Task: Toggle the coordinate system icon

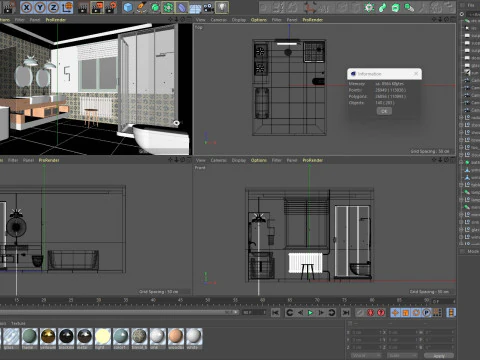Action: click(67, 7)
